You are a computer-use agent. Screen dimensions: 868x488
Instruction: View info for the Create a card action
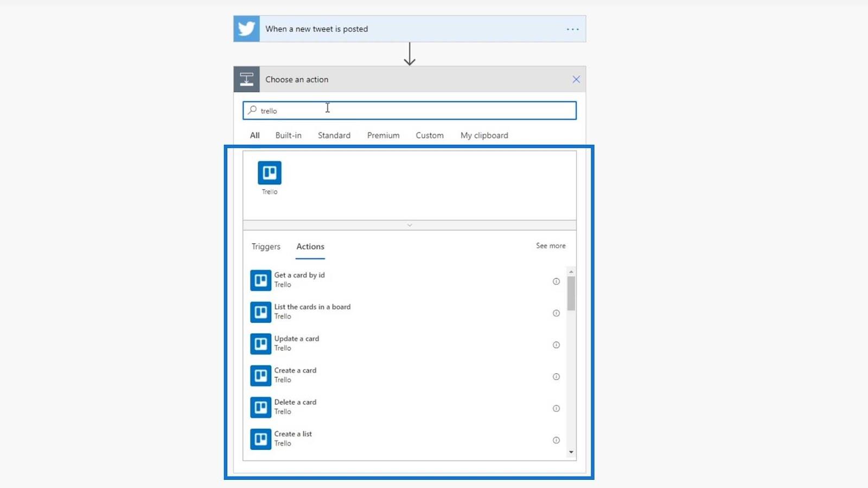556,377
